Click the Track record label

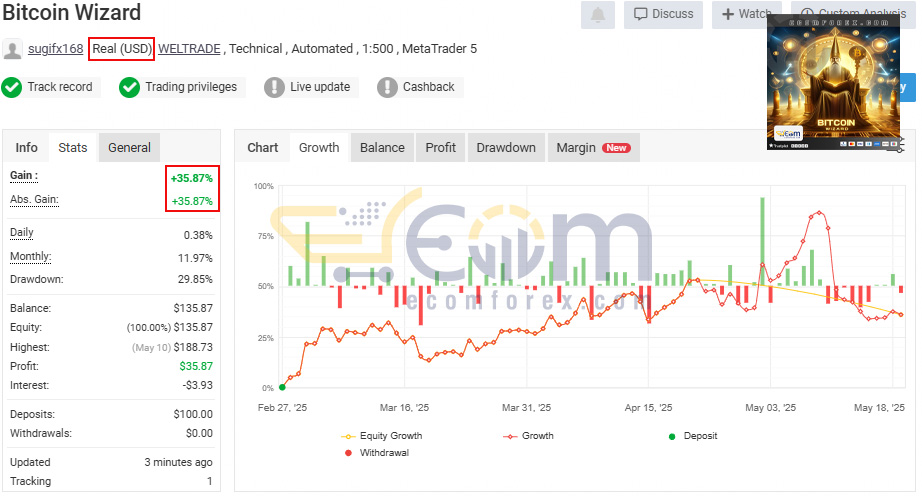pyautogui.click(x=60, y=87)
